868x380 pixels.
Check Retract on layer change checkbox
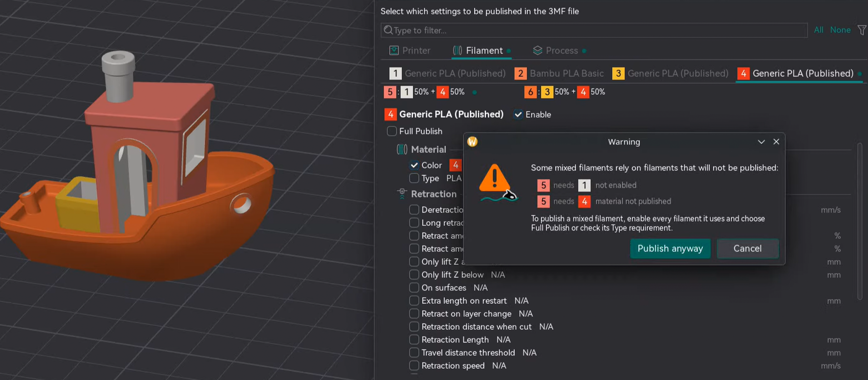coord(414,314)
